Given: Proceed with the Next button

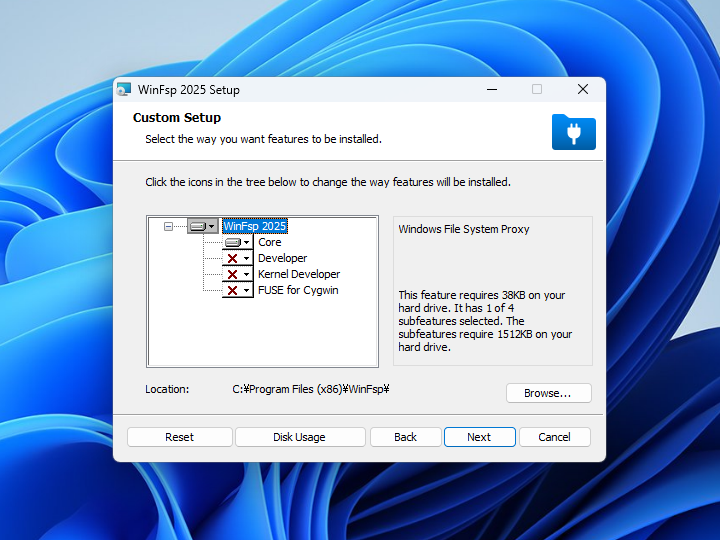Looking at the screenshot, I should pyautogui.click(x=479, y=437).
